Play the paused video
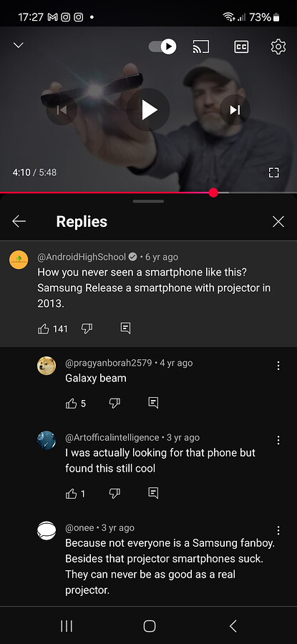Viewport: 297px width, 644px height. point(148,110)
